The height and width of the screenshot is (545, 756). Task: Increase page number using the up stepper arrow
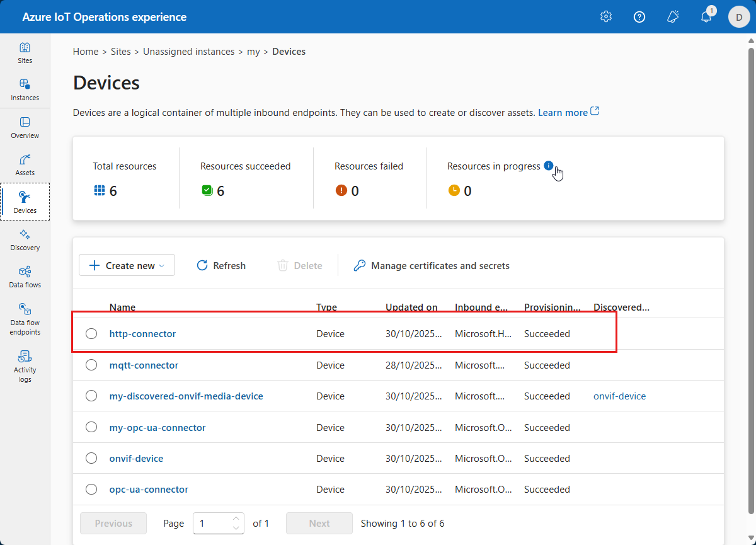(x=236, y=519)
